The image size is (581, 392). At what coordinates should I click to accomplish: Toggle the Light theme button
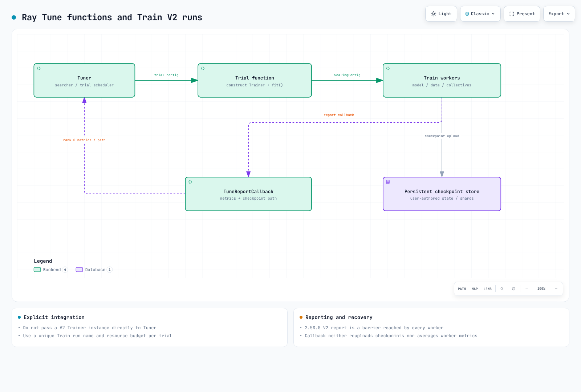(441, 14)
